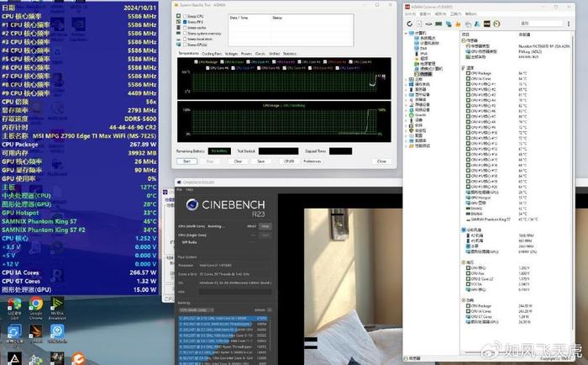Click the printer icon in AIDA64 toolbar
This screenshot has height=365, width=588.
pyautogui.click(x=468, y=24)
